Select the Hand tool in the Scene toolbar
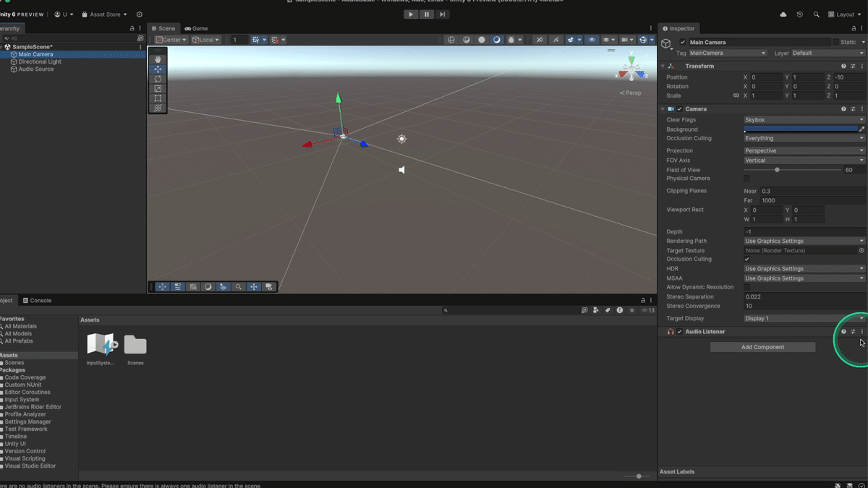Image resolution: width=868 pixels, height=488 pixels. [158, 59]
